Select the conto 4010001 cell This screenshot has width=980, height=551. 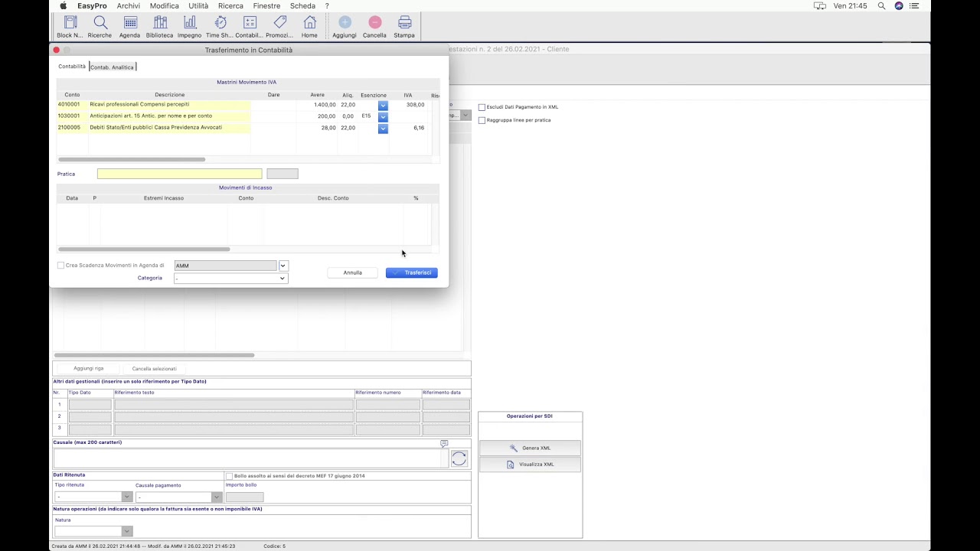(x=72, y=105)
